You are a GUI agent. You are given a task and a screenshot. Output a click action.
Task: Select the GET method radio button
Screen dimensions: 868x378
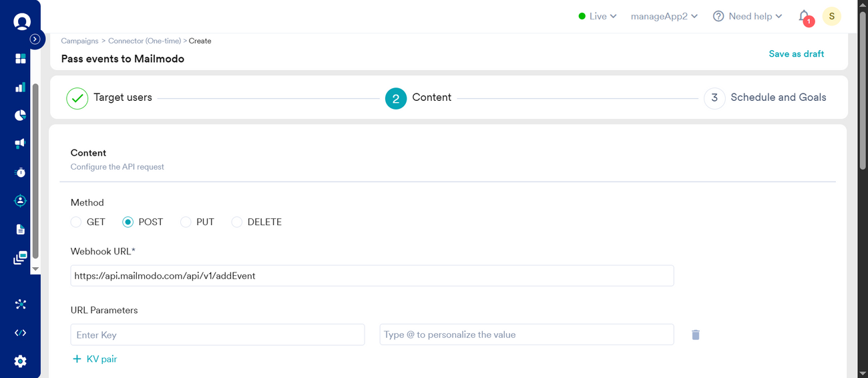click(x=76, y=222)
